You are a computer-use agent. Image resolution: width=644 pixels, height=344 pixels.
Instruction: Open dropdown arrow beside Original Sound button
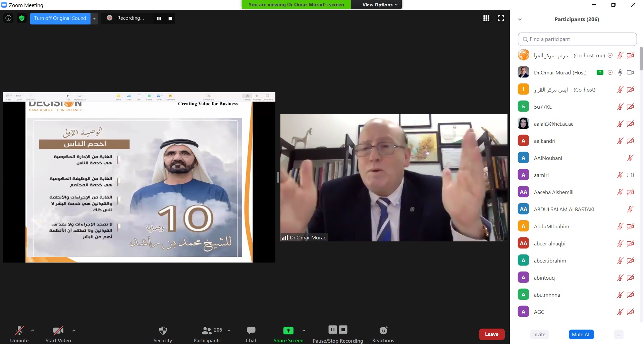[x=95, y=18]
